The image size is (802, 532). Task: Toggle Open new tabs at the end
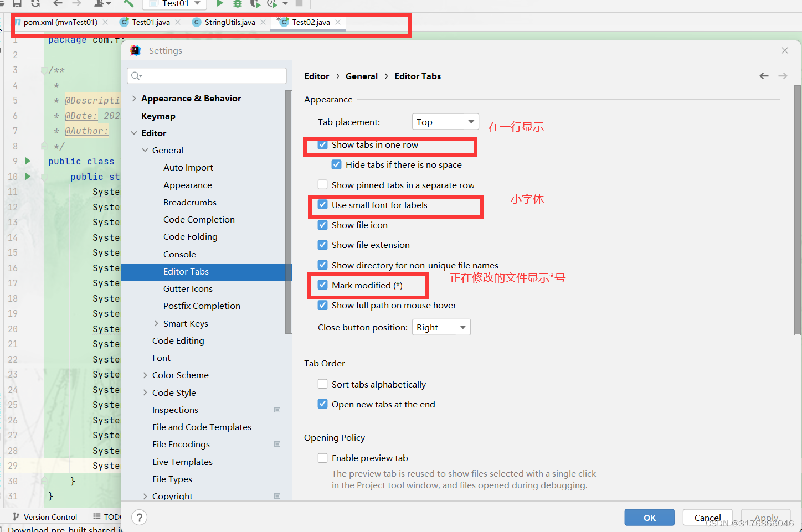(x=322, y=404)
